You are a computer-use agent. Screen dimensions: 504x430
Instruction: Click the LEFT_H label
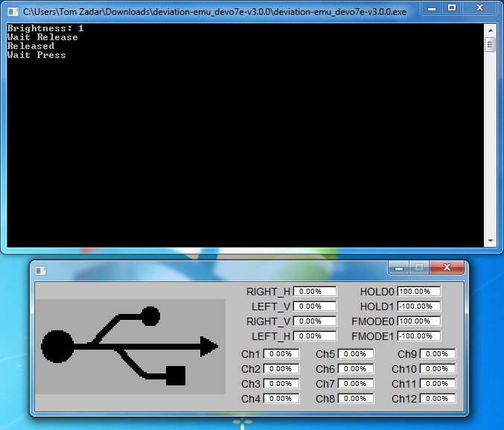coord(271,336)
